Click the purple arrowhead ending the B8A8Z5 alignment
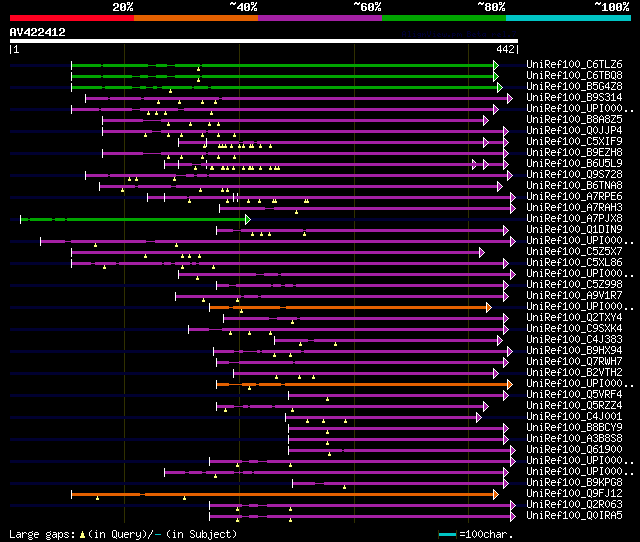The height and width of the screenshot is (542, 640). [x=486, y=120]
